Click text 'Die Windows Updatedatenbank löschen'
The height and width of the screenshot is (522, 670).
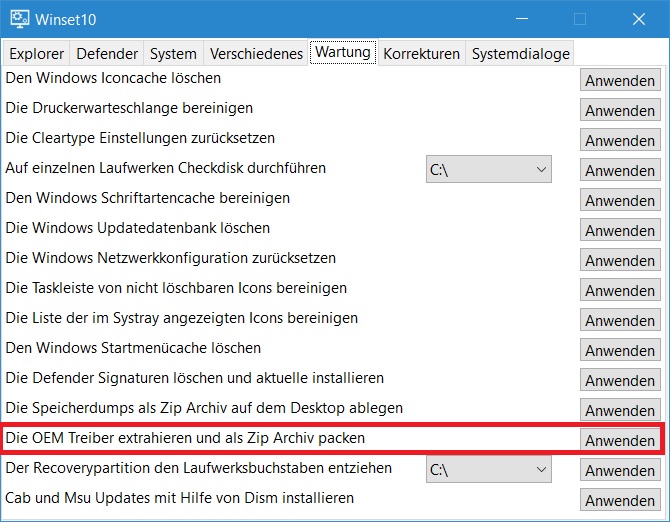click(x=138, y=228)
